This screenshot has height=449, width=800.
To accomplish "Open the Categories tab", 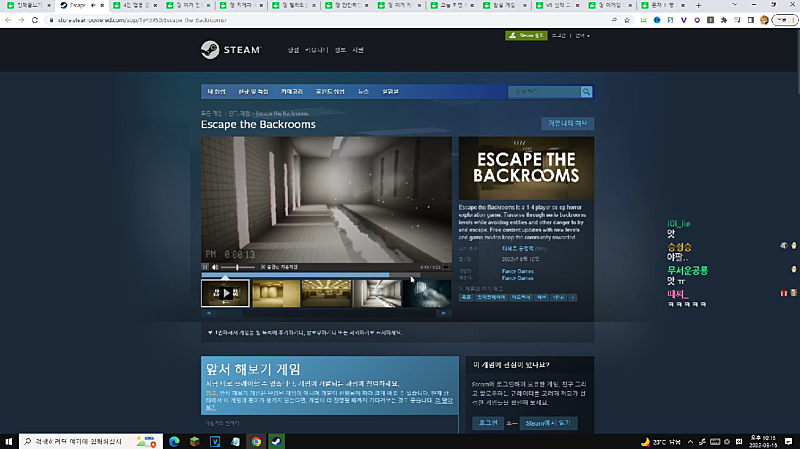I will coord(292,92).
